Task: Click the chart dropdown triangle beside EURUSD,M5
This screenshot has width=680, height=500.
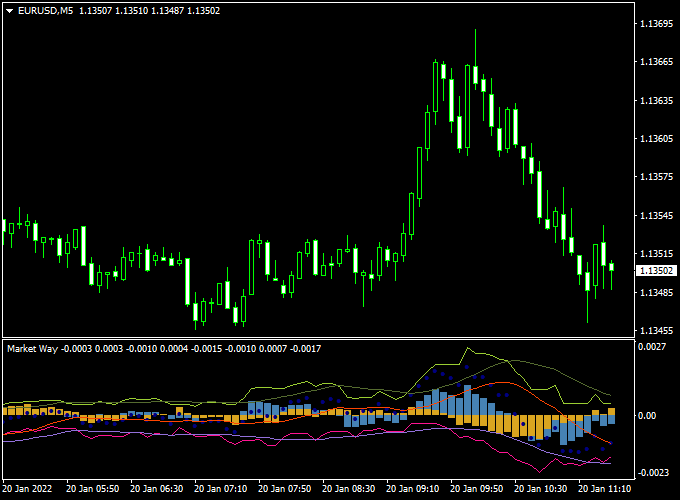Action: [10, 11]
